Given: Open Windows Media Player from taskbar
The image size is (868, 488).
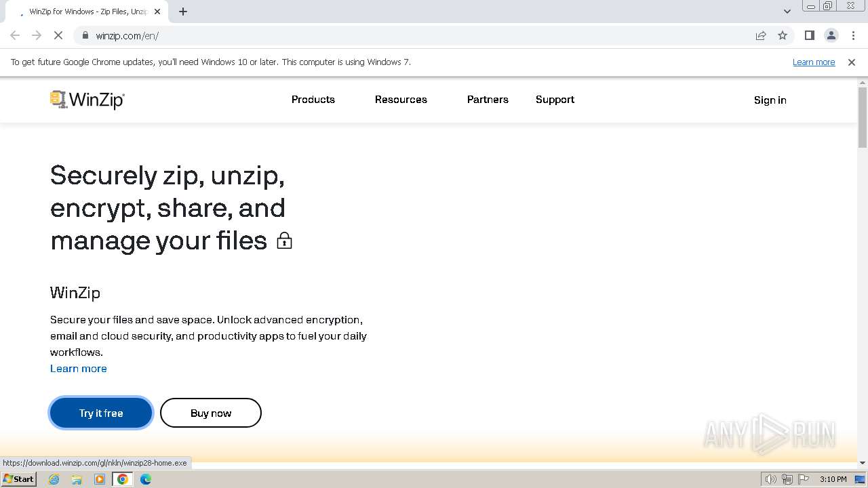Looking at the screenshot, I should click(100, 479).
